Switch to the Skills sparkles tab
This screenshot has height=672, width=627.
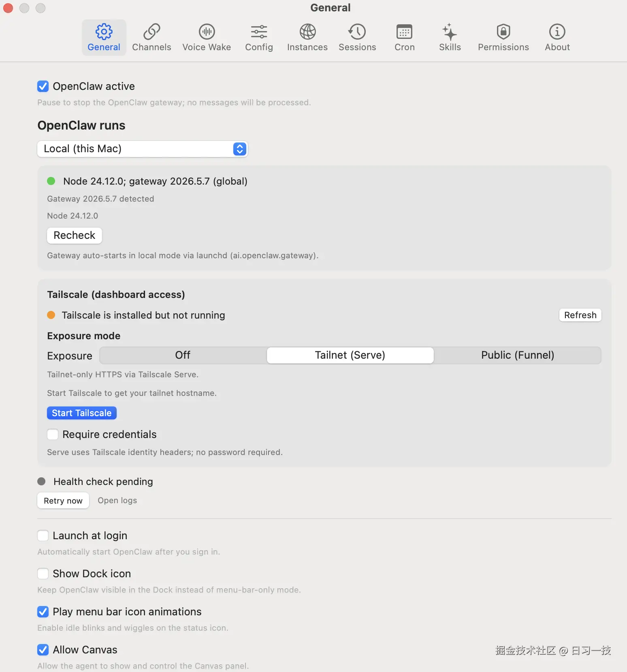(450, 38)
